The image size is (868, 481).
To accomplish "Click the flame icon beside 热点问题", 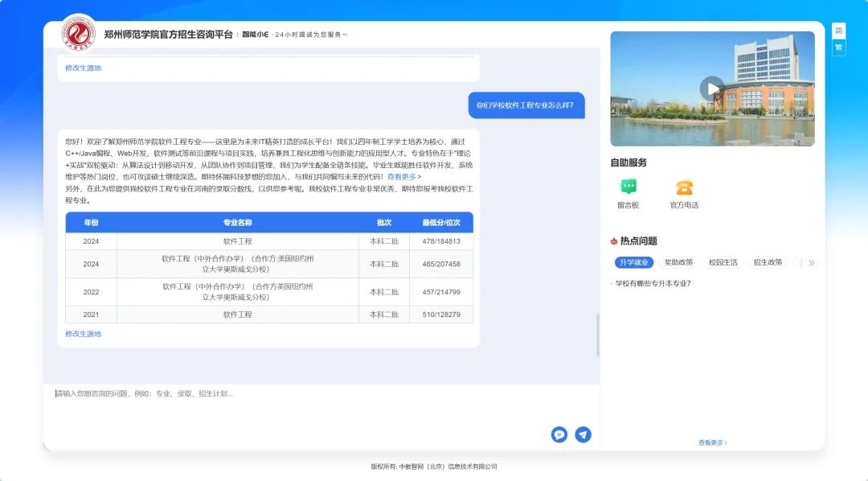I will click(x=614, y=241).
